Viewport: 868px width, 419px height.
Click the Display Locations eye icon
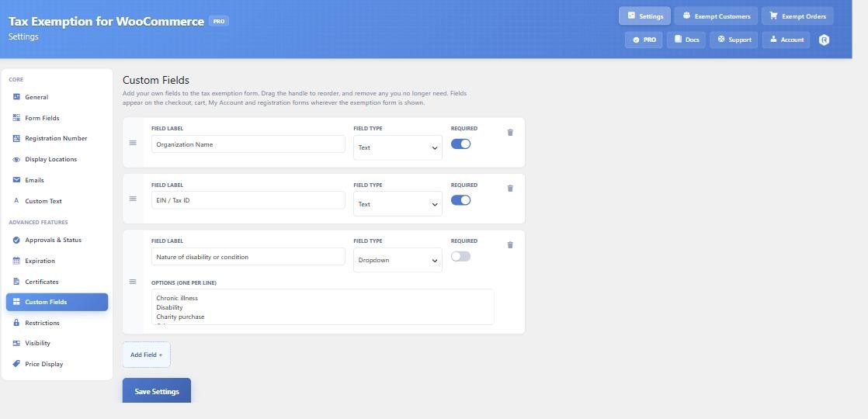pyautogui.click(x=16, y=159)
